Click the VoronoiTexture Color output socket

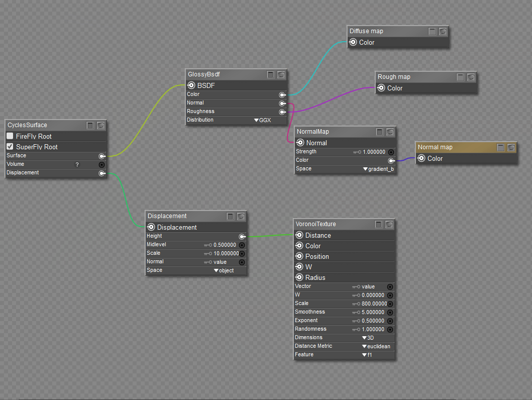(299, 246)
